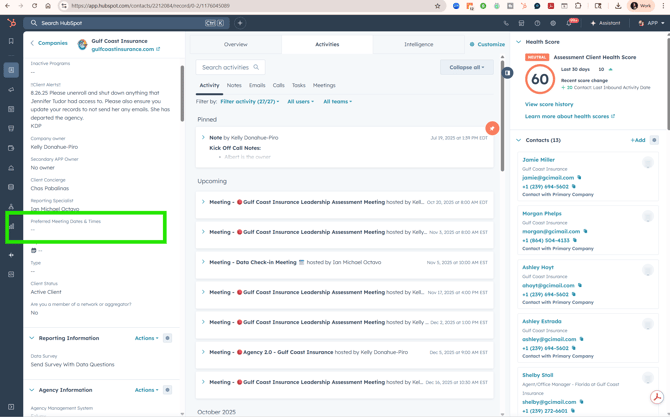
Task: Open Bookmarks from the left sidebar
Action: click(11, 42)
